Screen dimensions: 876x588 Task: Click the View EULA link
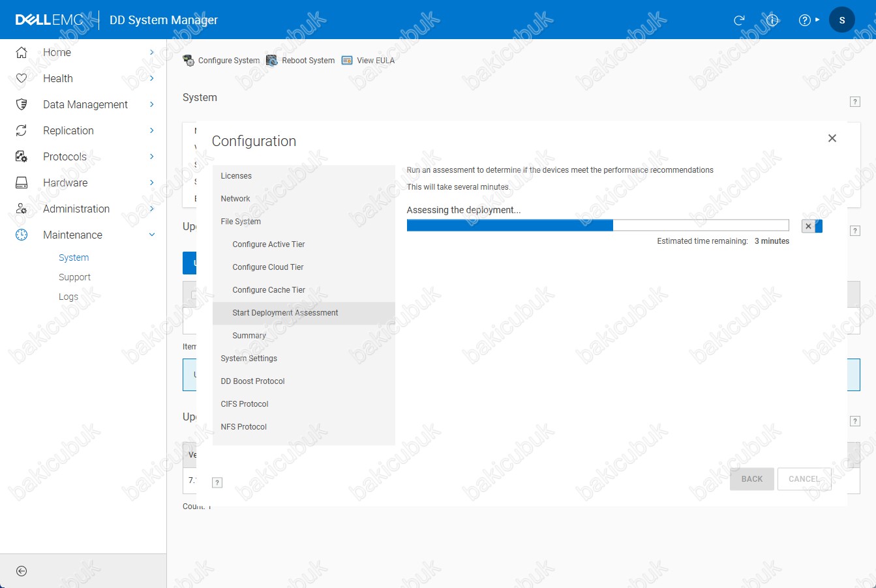[376, 61]
